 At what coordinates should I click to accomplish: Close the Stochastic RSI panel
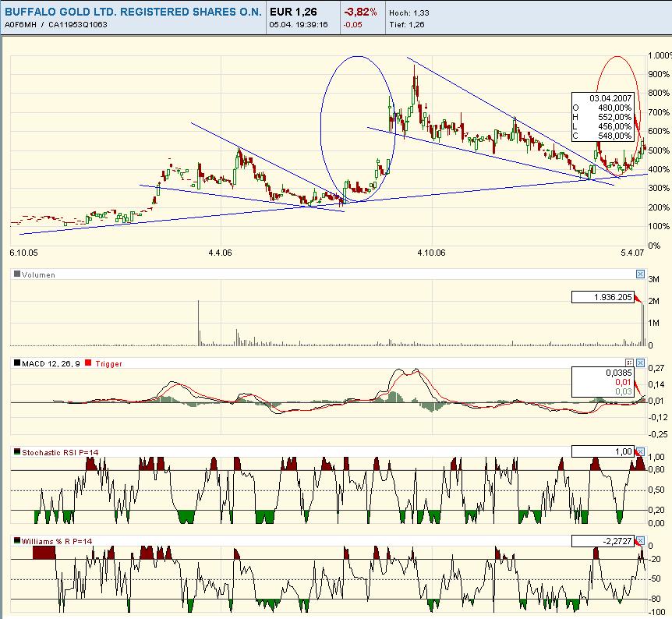640,451
